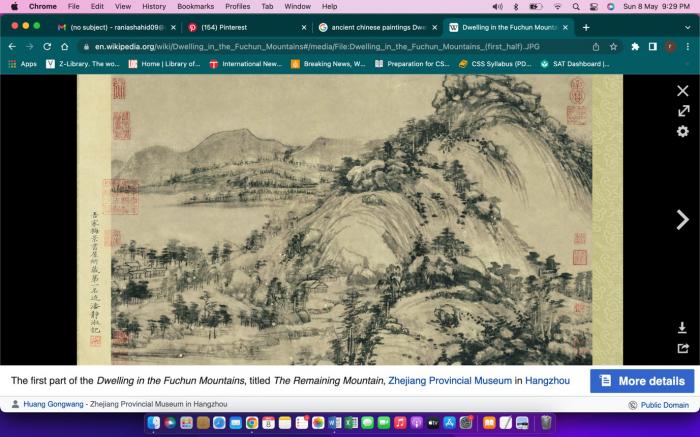Screen dimensions: 700x437
Task: Open the View menu
Action: pos(123,6)
